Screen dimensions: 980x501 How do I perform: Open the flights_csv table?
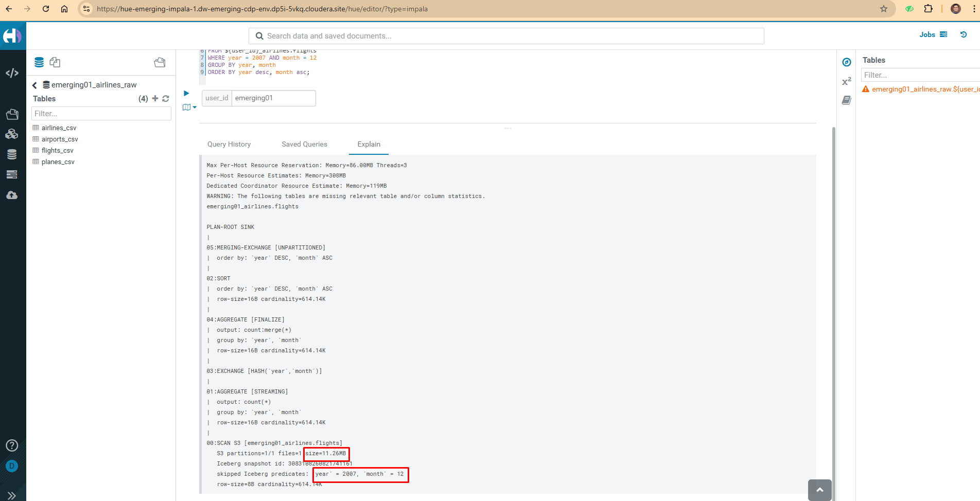[57, 150]
